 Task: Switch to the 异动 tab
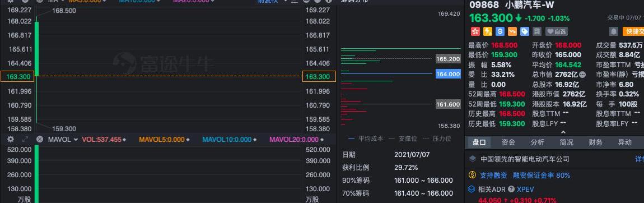pyautogui.click(x=625, y=142)
